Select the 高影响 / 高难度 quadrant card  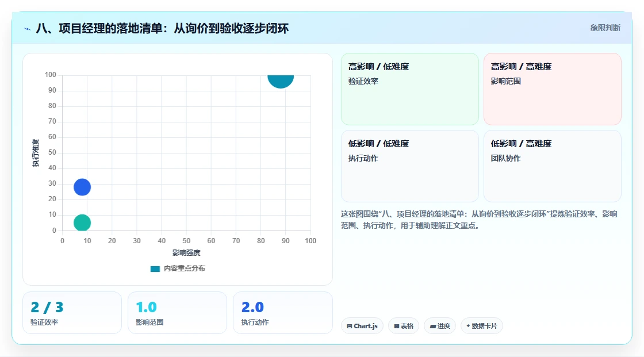pos(553,89)
